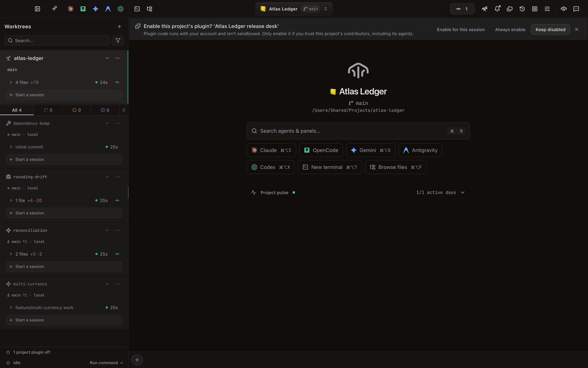Screen dimensions: 588x368
Task: Select the blue completed sessions tab
Action: click(x=105, y=110)
